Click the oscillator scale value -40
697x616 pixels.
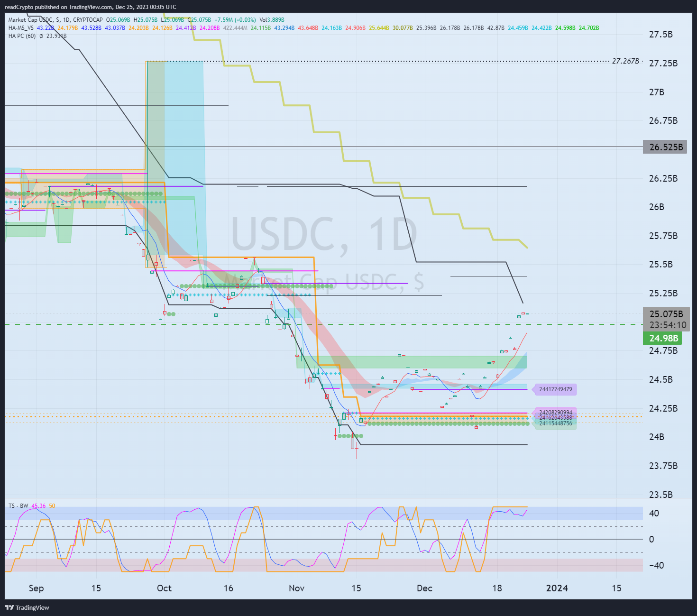click(x=656, y=565)
